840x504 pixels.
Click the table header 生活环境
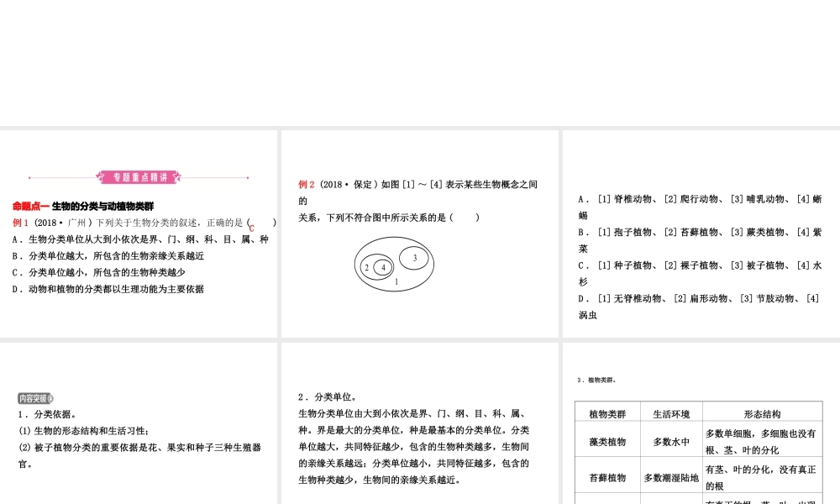tap(671, 414)
